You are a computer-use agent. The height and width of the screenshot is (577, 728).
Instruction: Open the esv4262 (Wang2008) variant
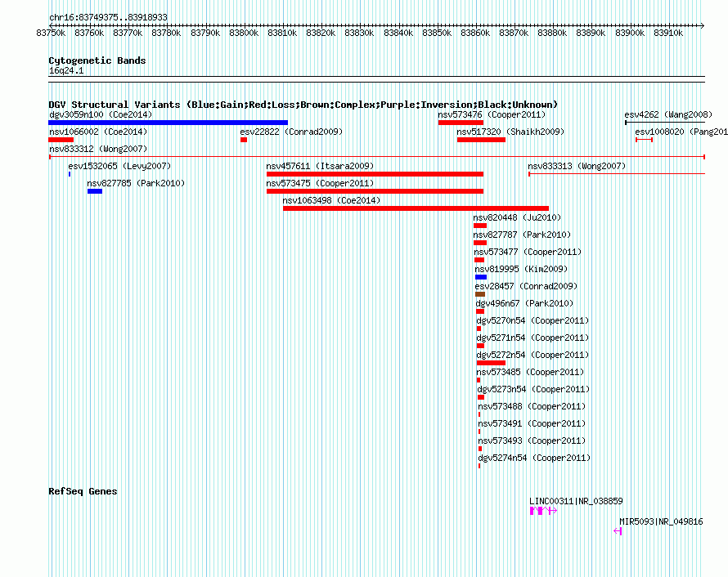668,114
